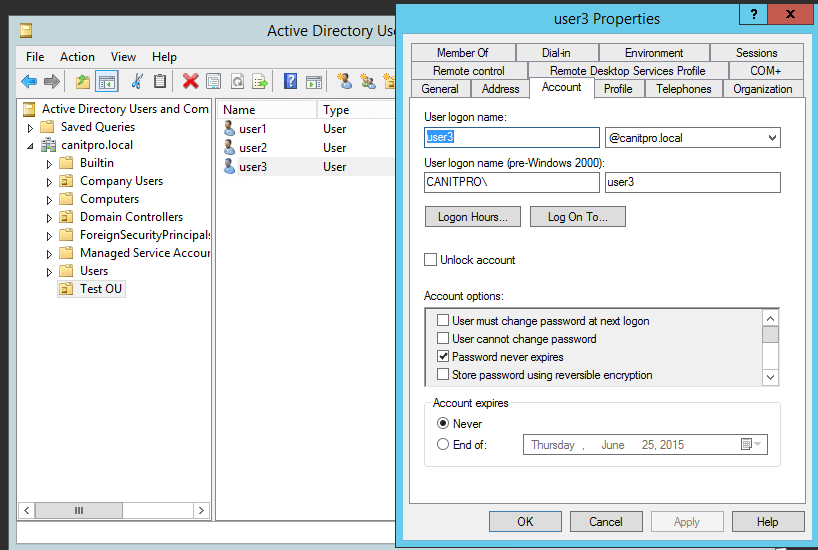The height and width of the screenshot is (550, 818).
Task: Click the tree pane horizontal scrollbar thumb
Action: (x=79, y=510)
